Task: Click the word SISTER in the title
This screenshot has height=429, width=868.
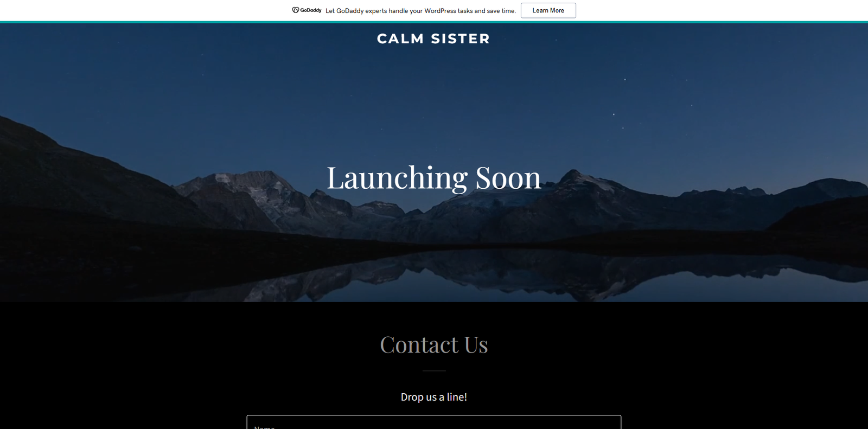Action: [x=460, y=39]
